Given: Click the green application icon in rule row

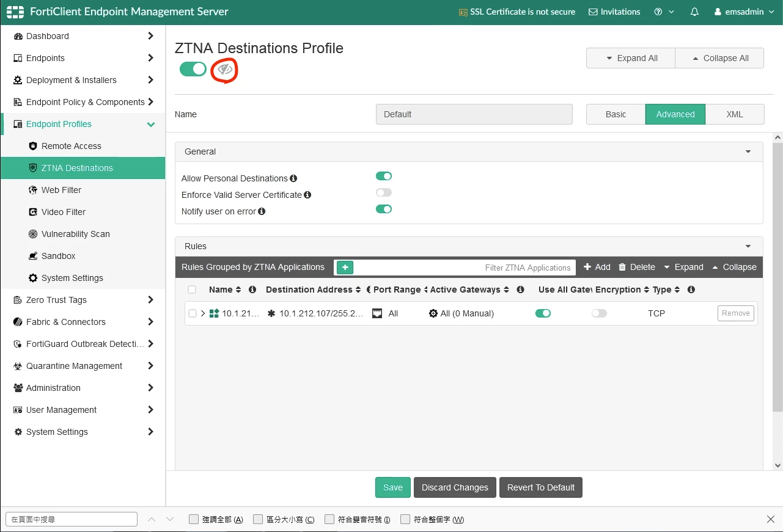Looking at the screenshot, I should point(214,313).
